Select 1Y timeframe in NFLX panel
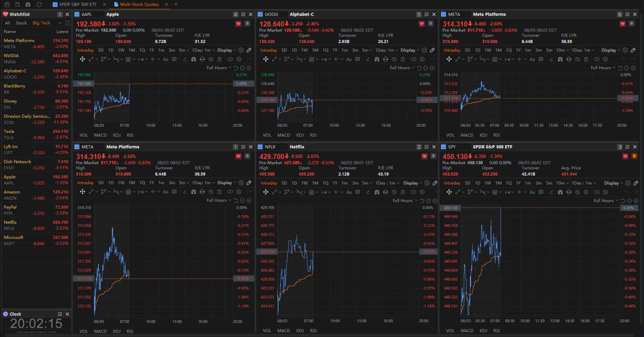Viewport: 644px width, 337px height. pos(335,183)
